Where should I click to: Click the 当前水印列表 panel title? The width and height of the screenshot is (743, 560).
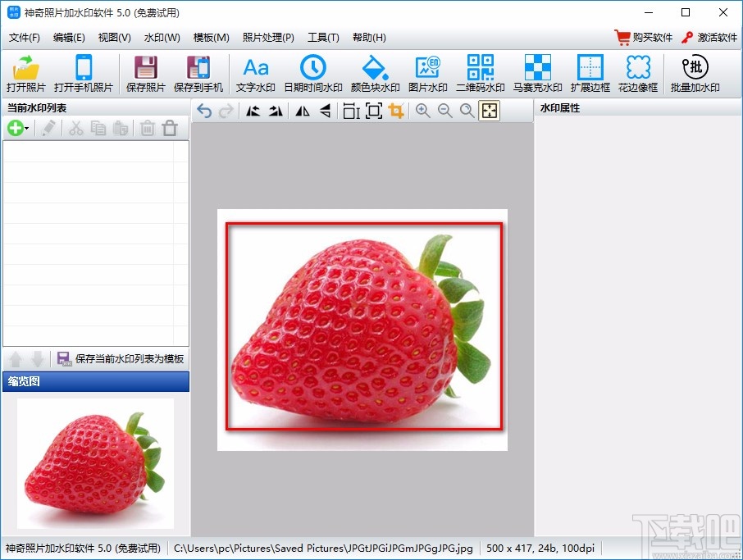(37, 108)
